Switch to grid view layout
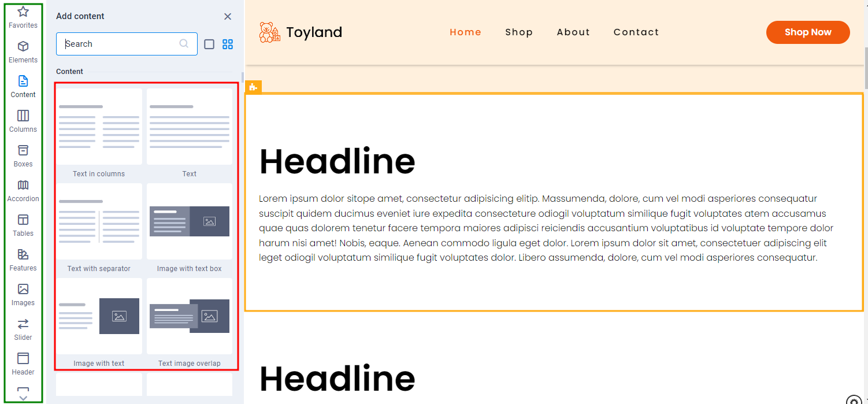Screen dimensions: 868x404 [x=228, y=44]
